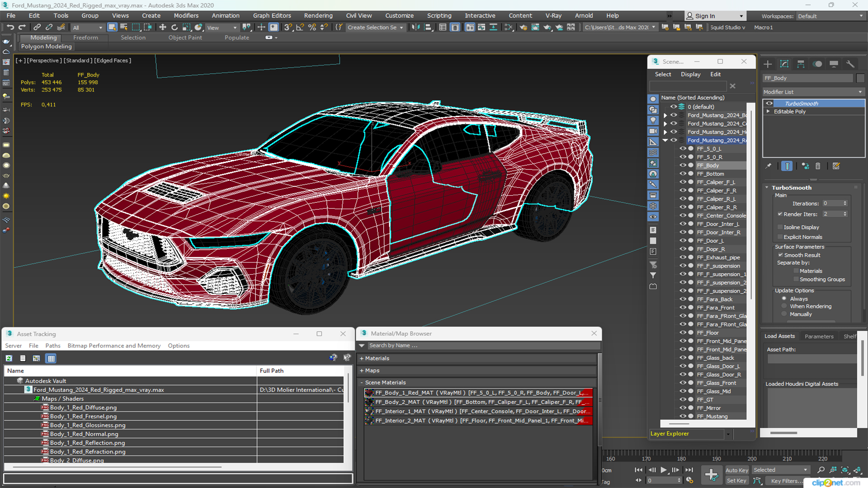The width and height of the screenshot is (868, 488).
Task: Select When Rendering update option
Action: 784,306
